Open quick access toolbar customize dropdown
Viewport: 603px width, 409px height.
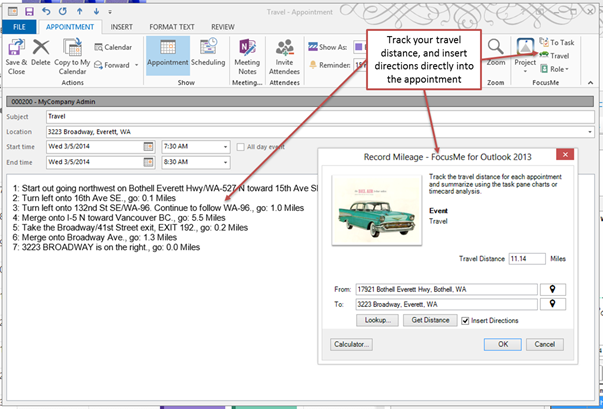coord(110,12)
